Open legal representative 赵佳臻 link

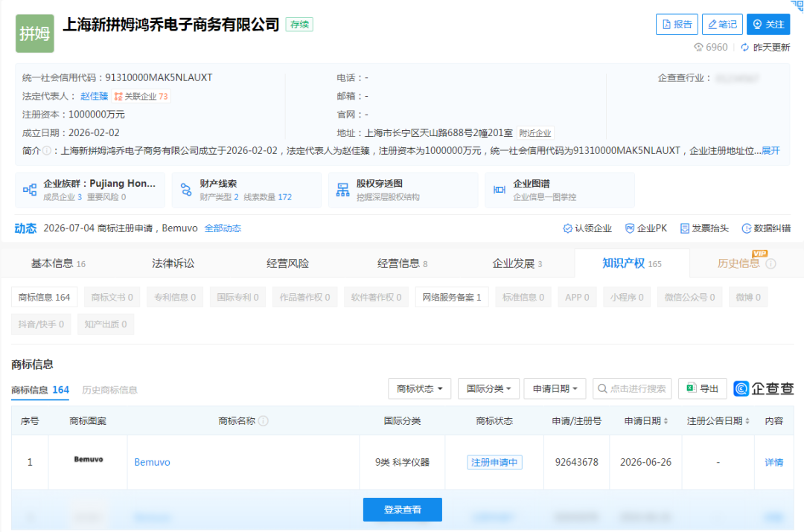tap(95, 96)
